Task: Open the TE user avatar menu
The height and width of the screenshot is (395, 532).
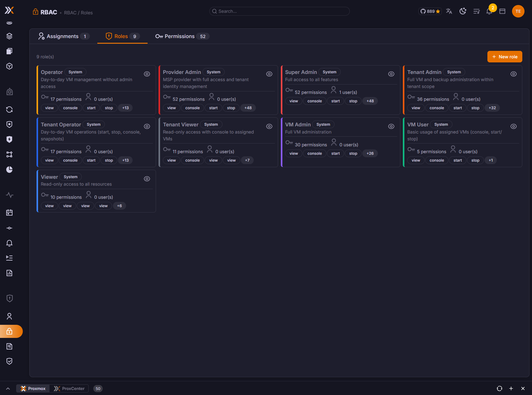Action: click(518, 11)
